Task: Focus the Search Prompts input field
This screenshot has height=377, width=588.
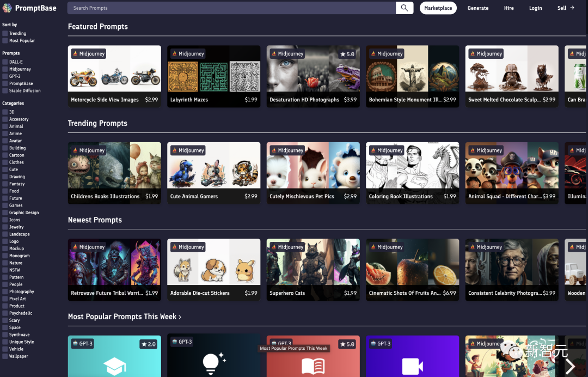Action: click(231, 8)
